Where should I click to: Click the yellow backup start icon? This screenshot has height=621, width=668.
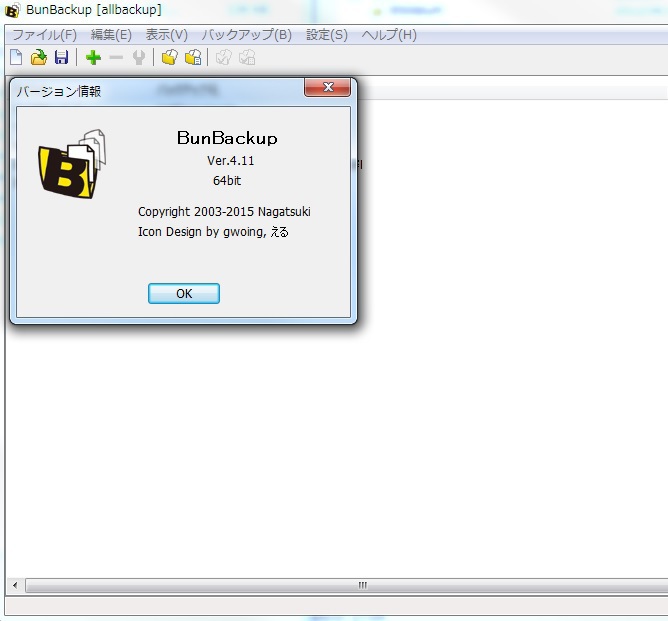point(170,57)
